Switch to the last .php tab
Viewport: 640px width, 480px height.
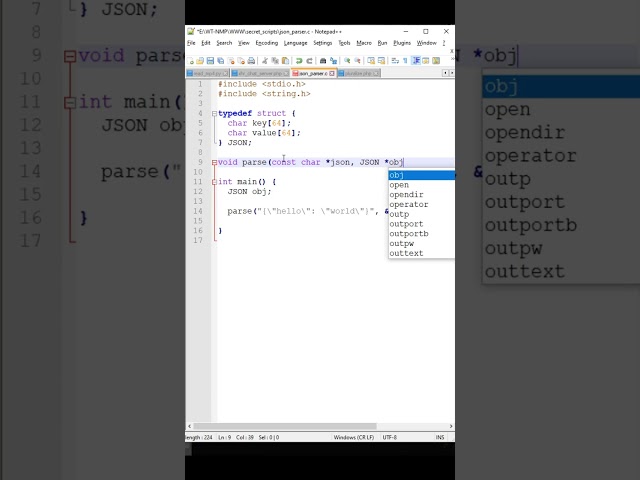pos(359,73)
